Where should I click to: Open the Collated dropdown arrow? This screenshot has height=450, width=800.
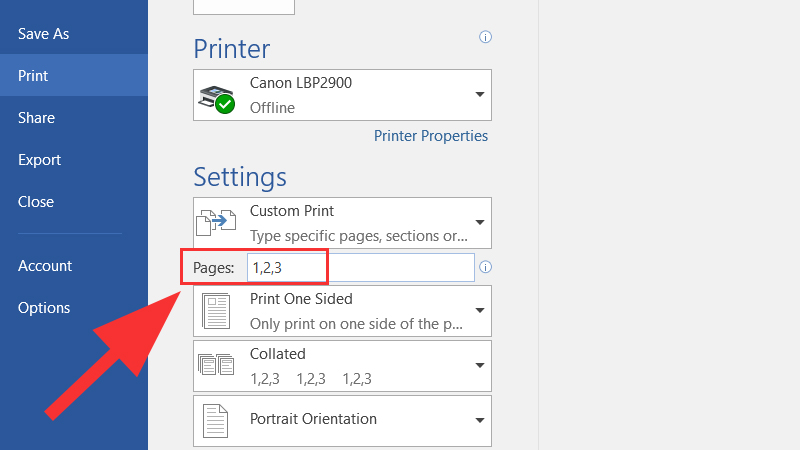tap(480, 366)
